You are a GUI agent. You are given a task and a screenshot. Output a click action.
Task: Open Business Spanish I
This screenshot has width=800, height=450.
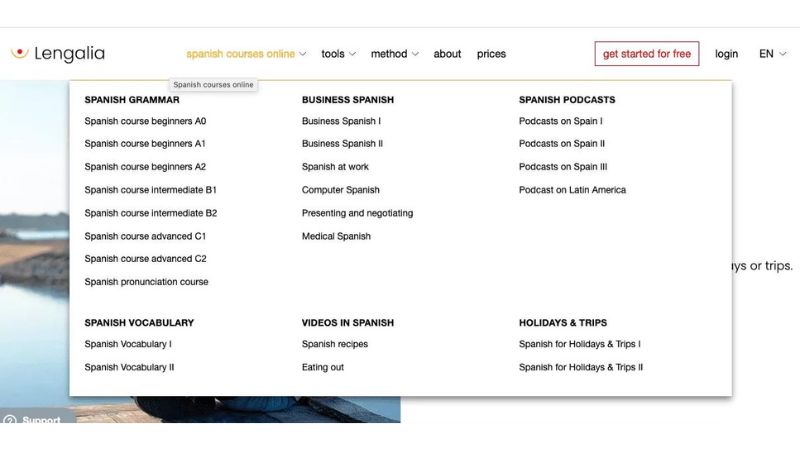pyautogui.click(x=341, y=121)
